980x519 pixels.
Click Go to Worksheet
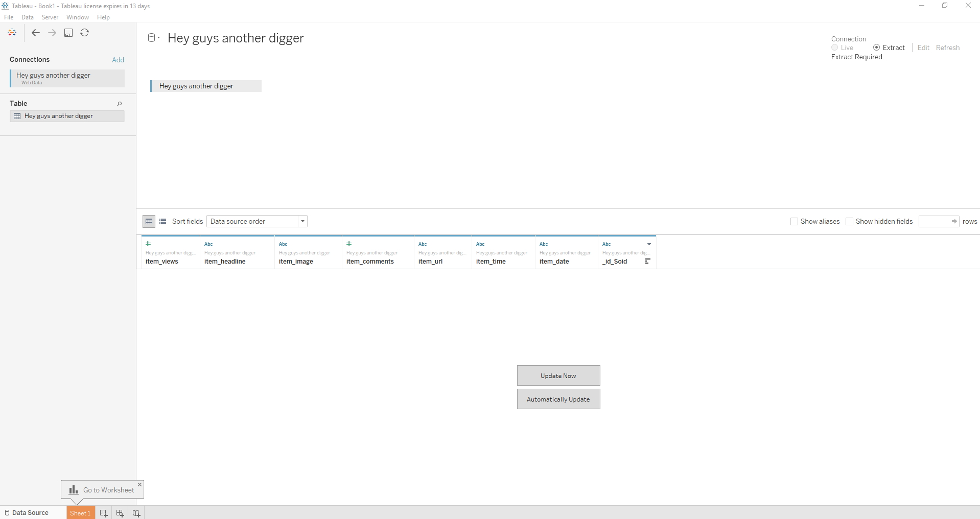pos(102,490)
